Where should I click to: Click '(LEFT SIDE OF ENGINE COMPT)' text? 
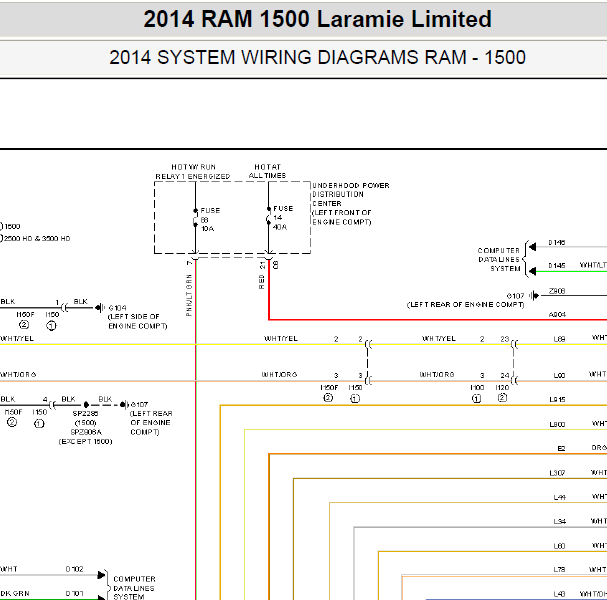click(x=137, y=321)
